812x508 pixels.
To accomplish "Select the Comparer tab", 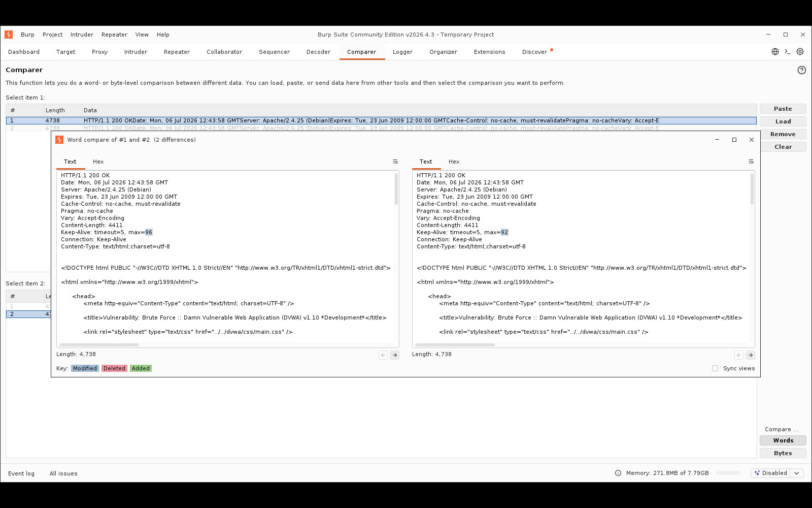I will coord(362,52).
